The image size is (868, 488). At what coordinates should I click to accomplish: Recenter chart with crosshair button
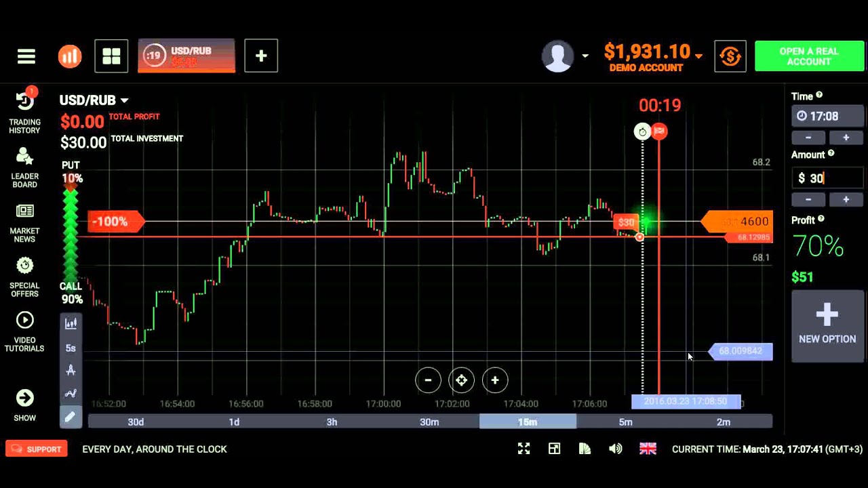[x=461, y=380]
